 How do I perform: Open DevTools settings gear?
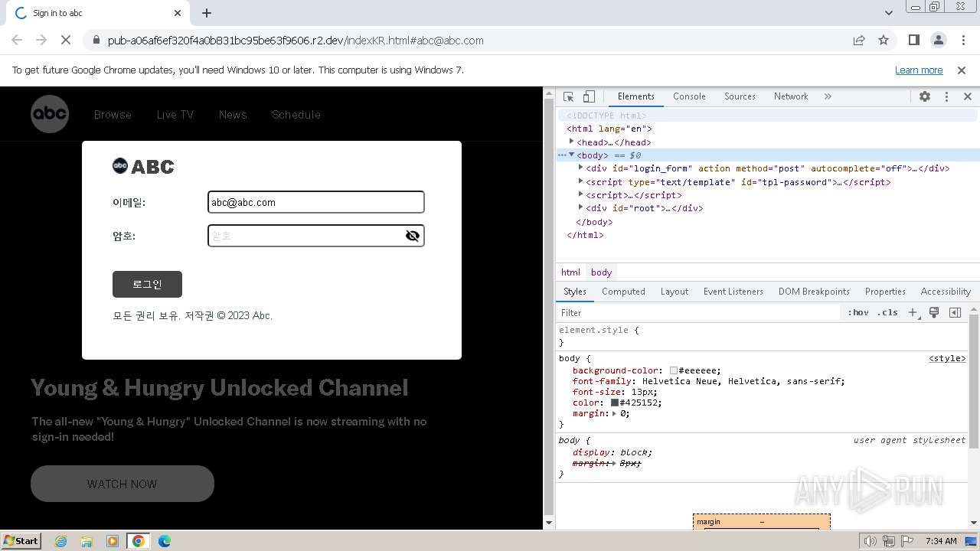coord(925,96)
